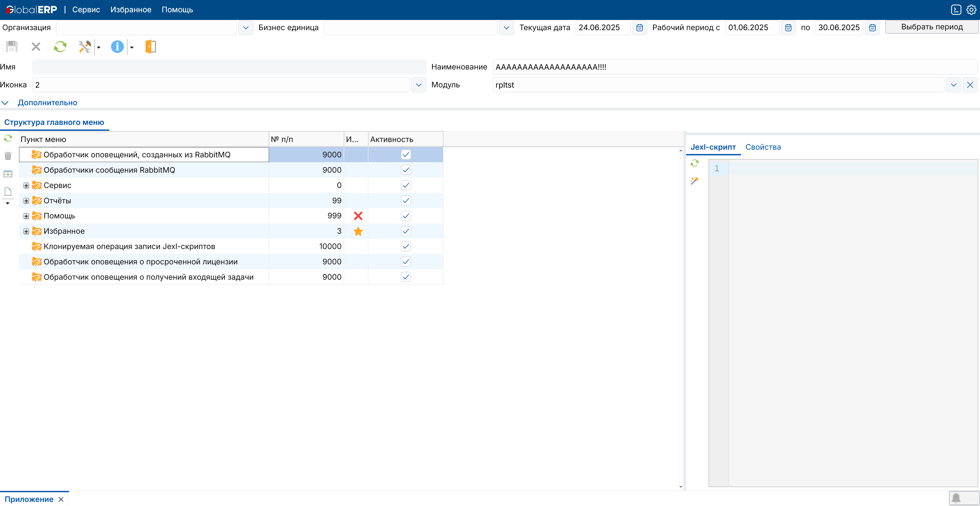Click the orange exit door icon

(151, 47)
